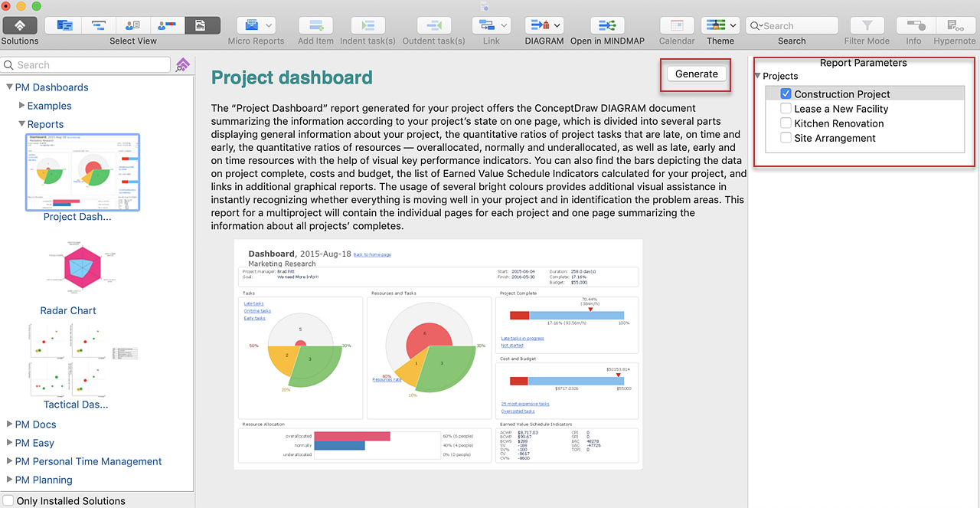Select the Project Dashboard report thumbnail
980x508 pixels.
tap(82, 172)
